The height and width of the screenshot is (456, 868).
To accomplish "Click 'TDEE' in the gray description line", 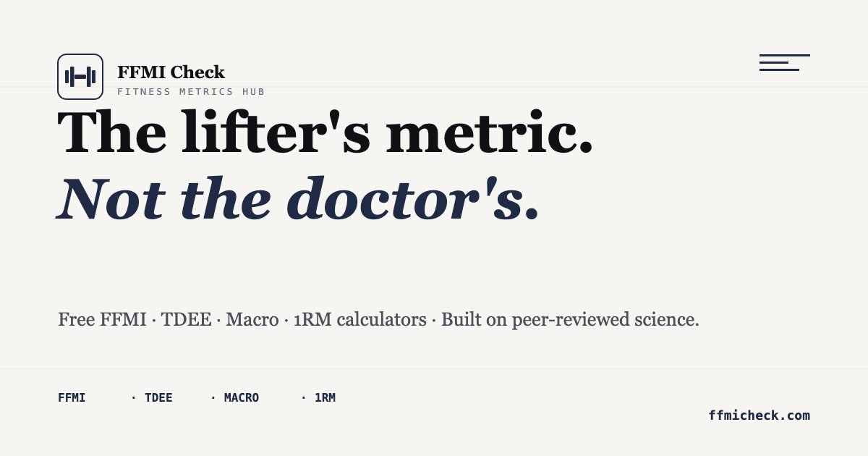I will [x=186, y=319].
